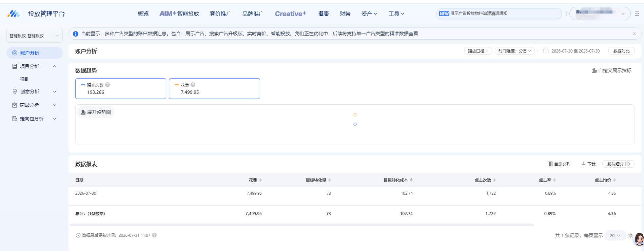Click the NEW notification badge
This screenshot has height=251, width=644.
(444, 14)
